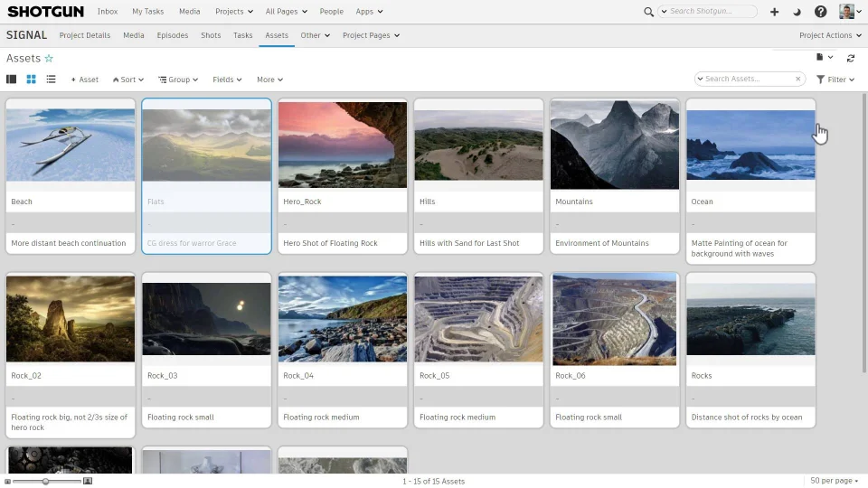This screenshot has height=488, width=868.
Task: Click the add Asset button
Action: pos(85,80)
